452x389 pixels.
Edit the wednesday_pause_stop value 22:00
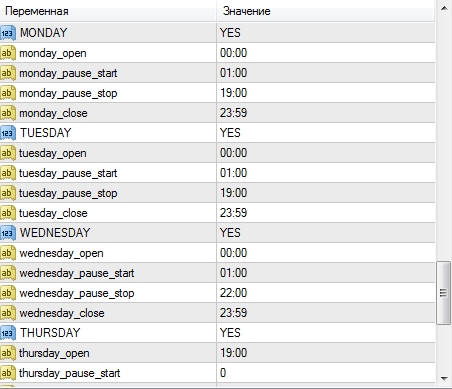[326, 293]
